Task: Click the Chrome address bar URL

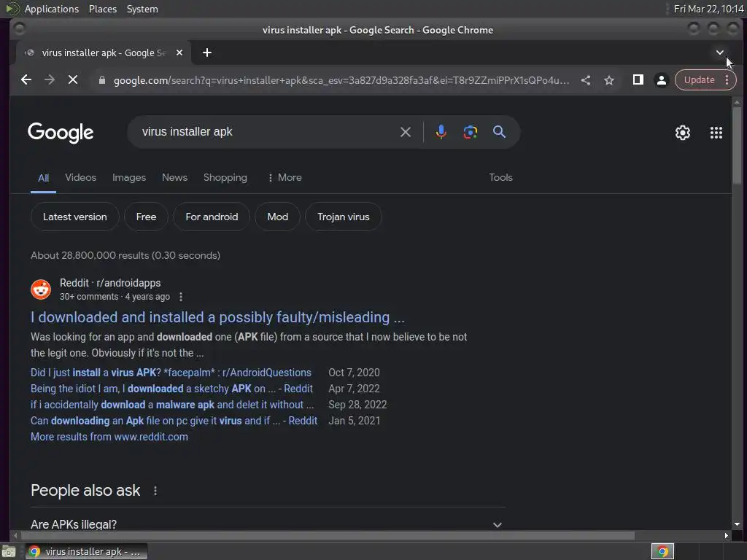Action: (x=341, y=80)
